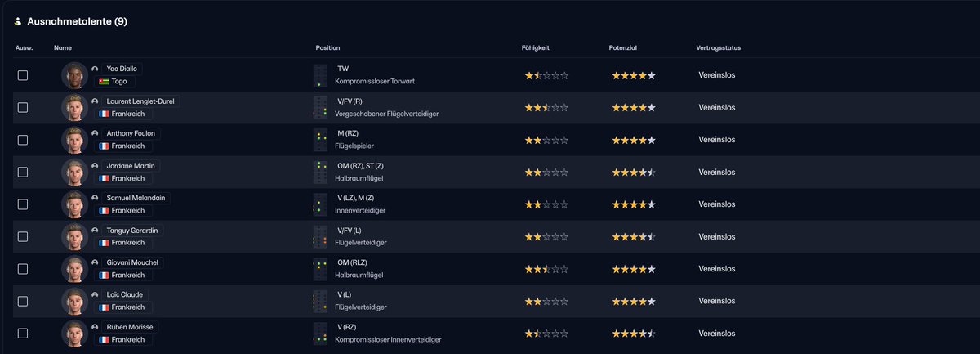The height and width of the screenshot is (354, 980).
Task: Click Vereinslos in Giovani Mouchel's row
Action: pyautogui.click(x=717, y=269)
